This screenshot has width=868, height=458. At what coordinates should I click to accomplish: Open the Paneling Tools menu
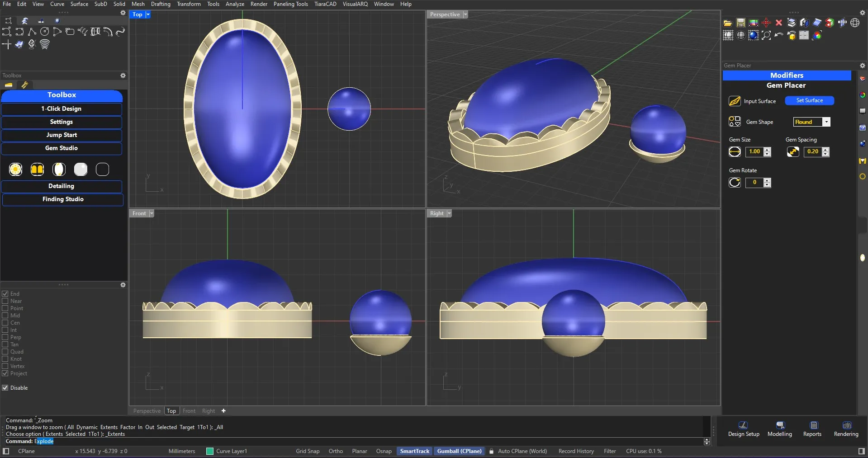coord(290,4)
